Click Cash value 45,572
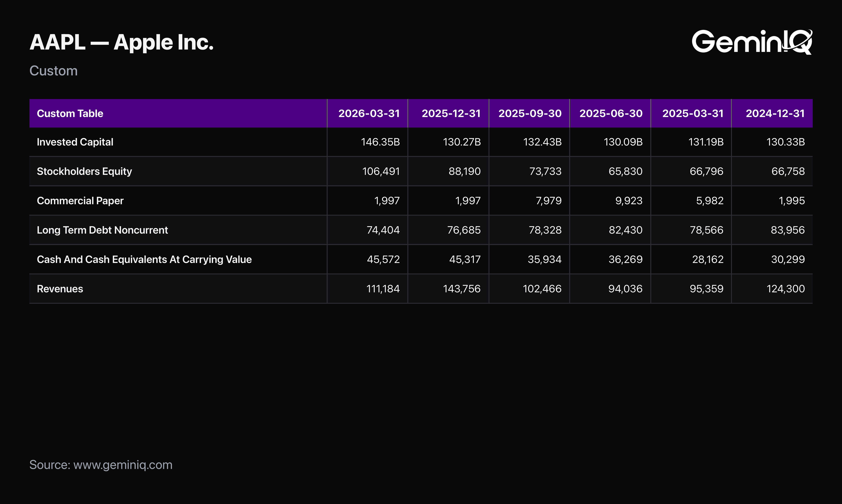Viewport: 842px width, 504px height. coord(383,259)
